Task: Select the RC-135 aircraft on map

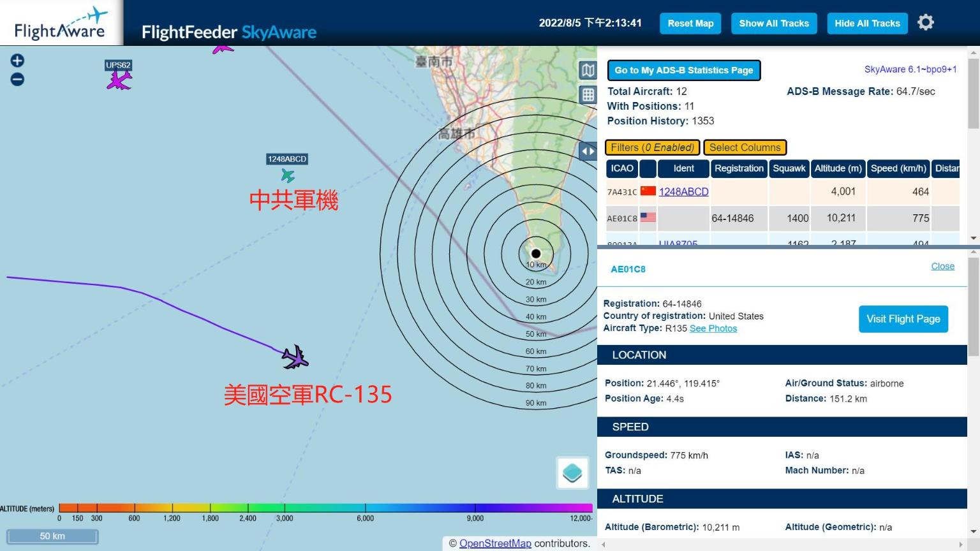Action: (x=295, y=358)
